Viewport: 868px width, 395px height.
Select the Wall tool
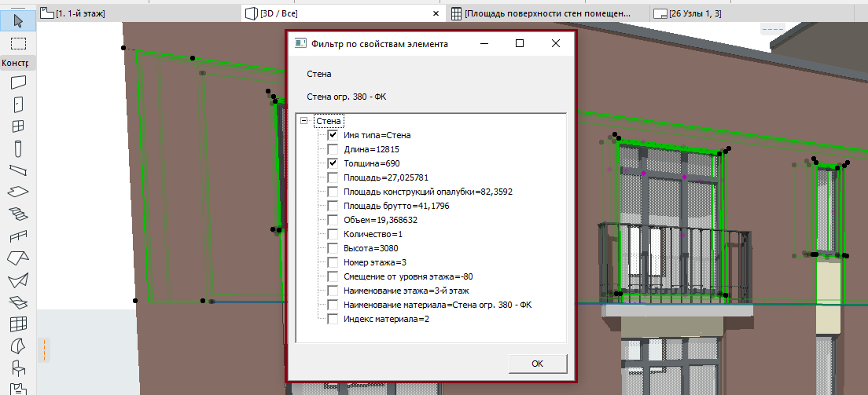click(18, 82)
